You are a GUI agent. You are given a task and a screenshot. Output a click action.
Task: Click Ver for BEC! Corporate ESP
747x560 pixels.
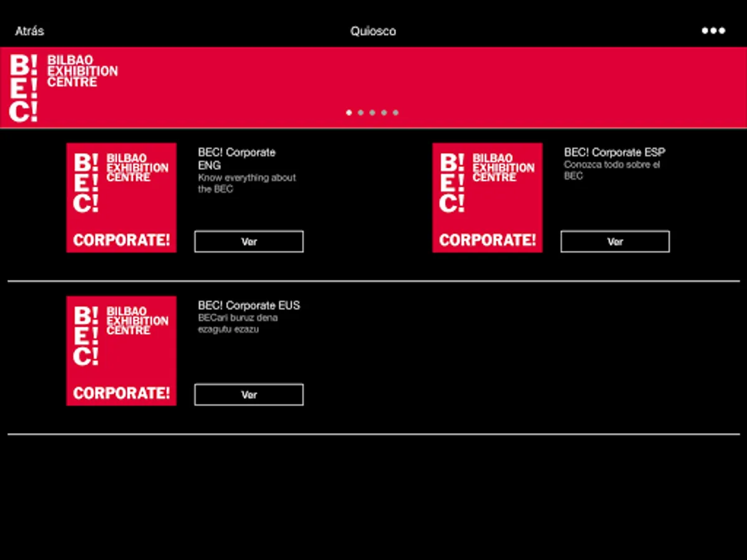tap(615, 241)
